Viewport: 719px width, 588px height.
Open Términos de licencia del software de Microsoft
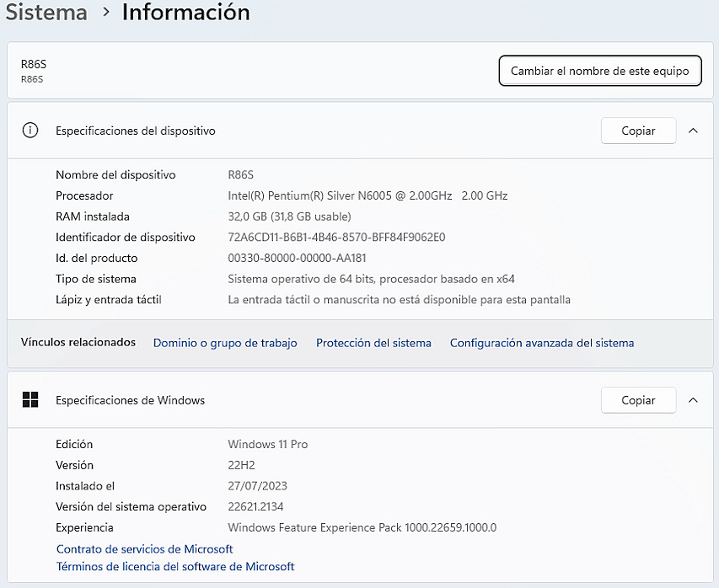(175, 566)
